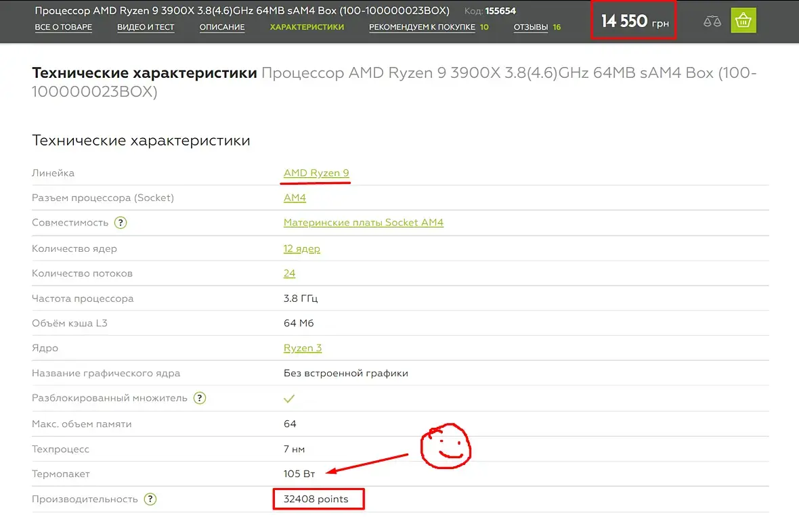
Task: Open Материнские платы Socket AM4 link
Action: pos(364,223)
